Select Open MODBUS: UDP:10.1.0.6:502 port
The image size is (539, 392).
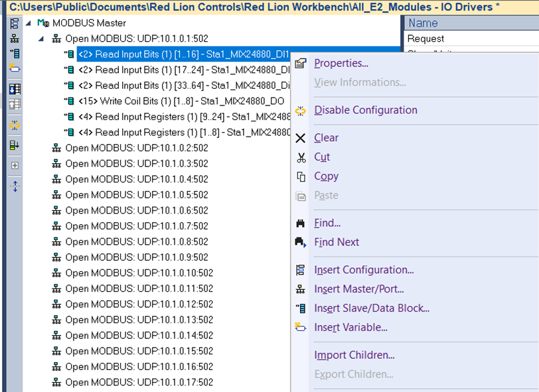click(x=137, y=211)
